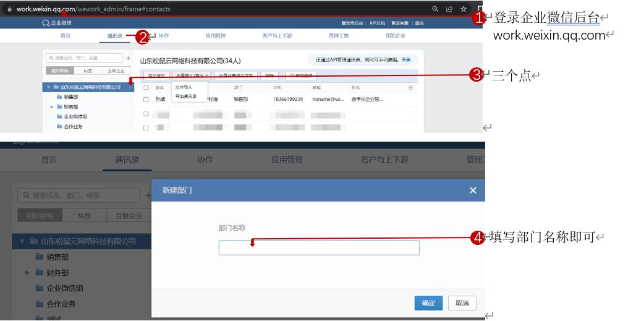The image size is (644, 321).
Task: Collapse the company node in the top screenshot tree
Action: pyautogui.click(x=48, y=87)
